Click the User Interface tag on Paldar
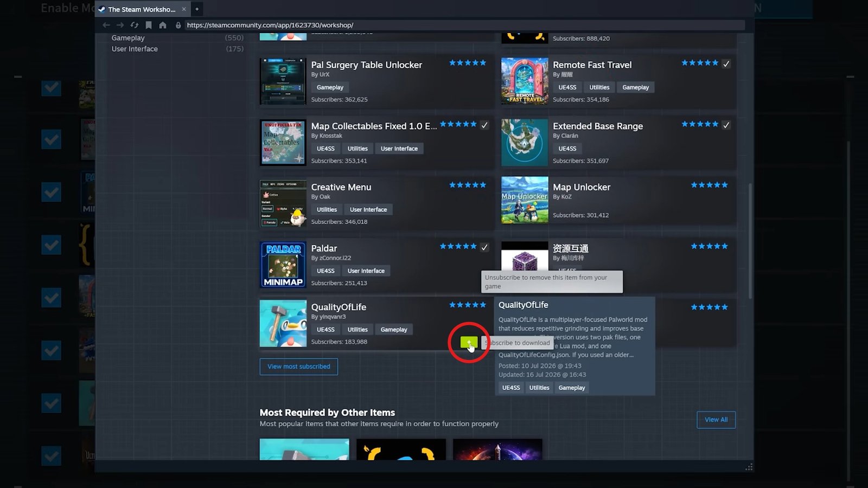Viewport: 868px width, 488px height. click(366, 271)
